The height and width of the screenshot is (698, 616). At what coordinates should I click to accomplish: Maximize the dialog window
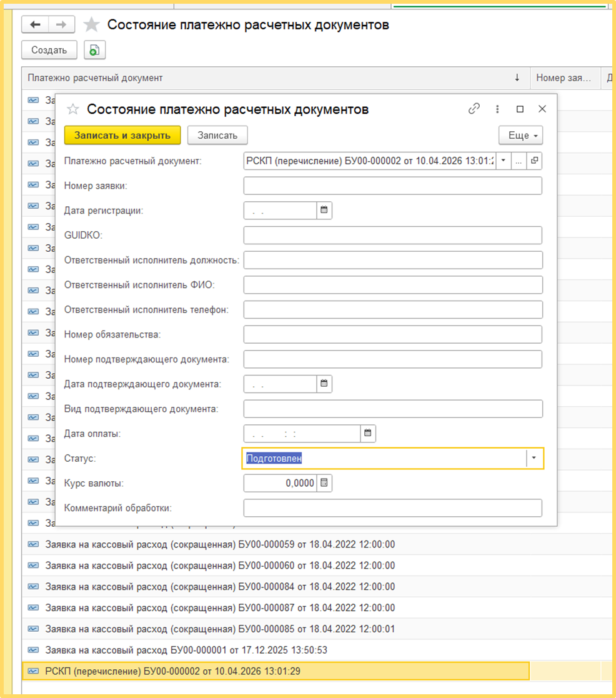(520, 109)
